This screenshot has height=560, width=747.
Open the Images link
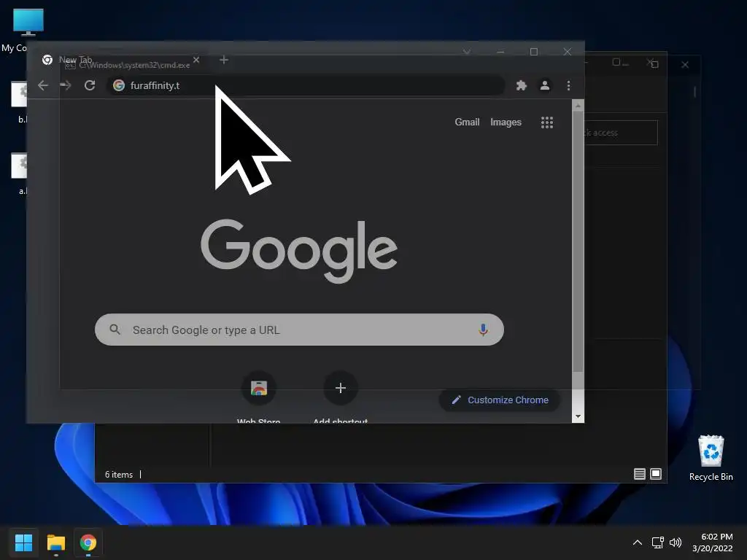pos(506,122)
